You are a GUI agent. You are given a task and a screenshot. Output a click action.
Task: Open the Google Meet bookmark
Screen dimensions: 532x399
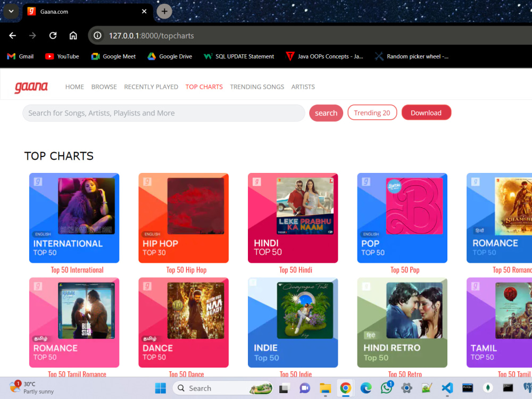(x=113, y=56)
